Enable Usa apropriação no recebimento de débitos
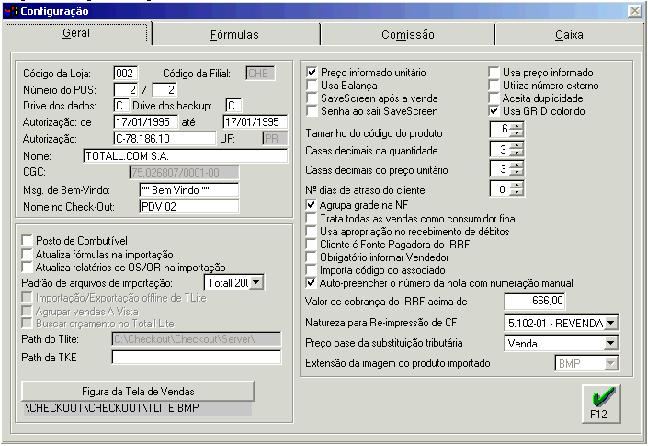 [310, 231]
